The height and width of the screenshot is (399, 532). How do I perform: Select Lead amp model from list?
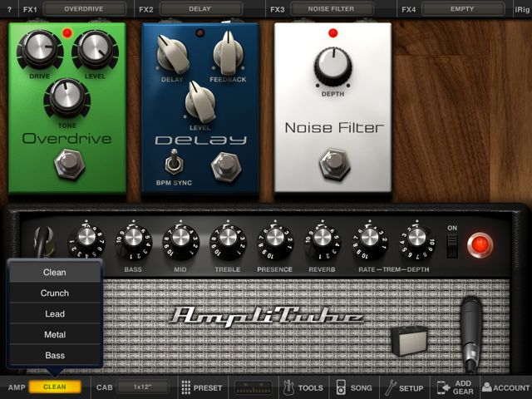pos(55,313)
